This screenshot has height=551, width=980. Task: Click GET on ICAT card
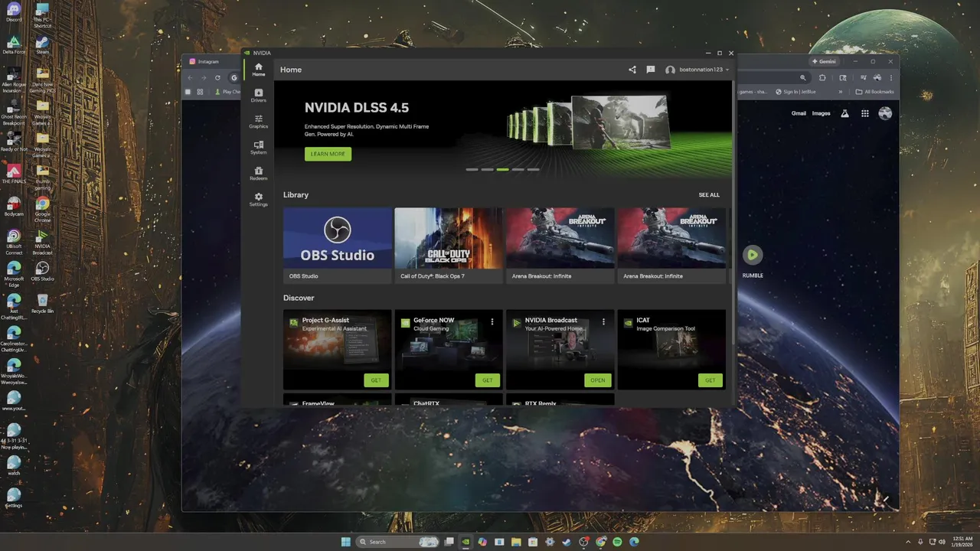(710, 380)
